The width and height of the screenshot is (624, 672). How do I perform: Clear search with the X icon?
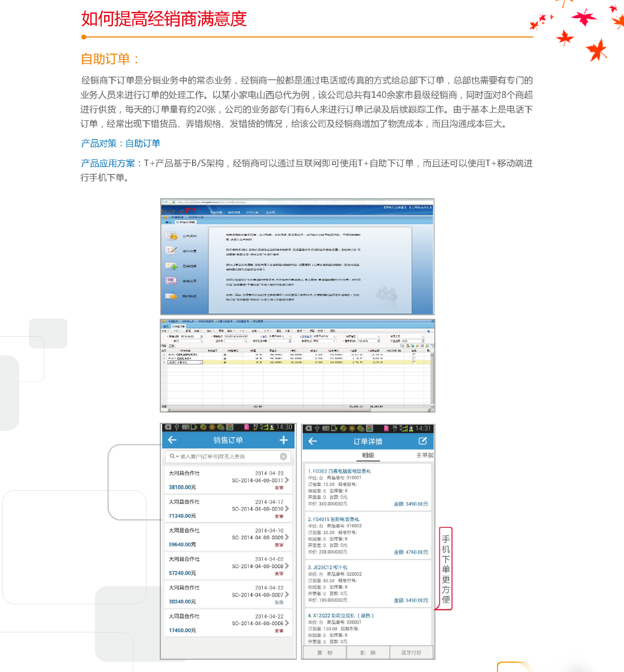pos(283,457)
